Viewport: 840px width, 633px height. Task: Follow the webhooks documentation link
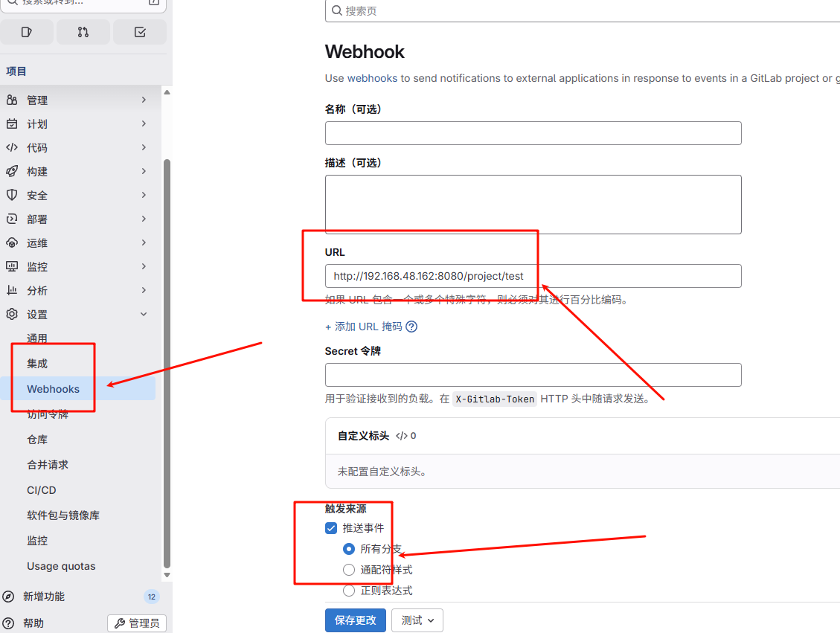click(372, 78)
